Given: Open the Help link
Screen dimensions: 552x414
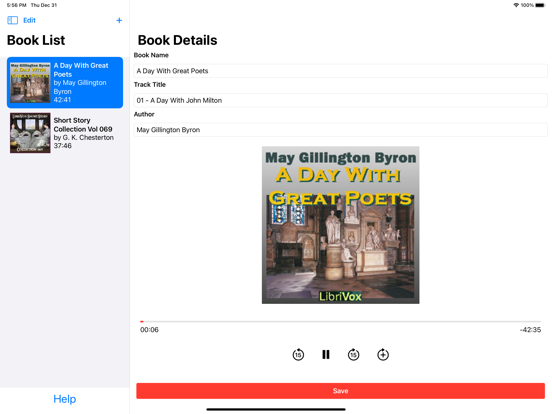Looking at the screenshot, I should click(64, 399).
